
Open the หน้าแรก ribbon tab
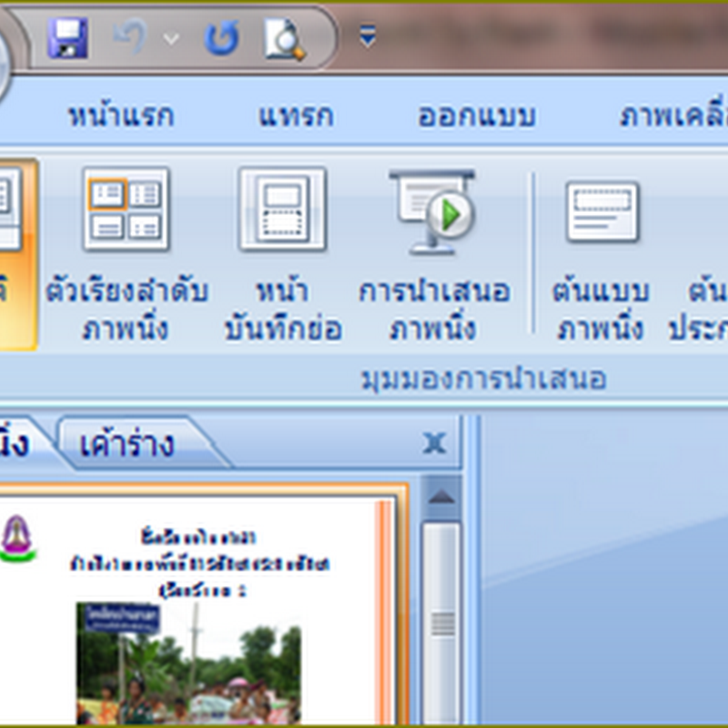(x=121, y=116)
